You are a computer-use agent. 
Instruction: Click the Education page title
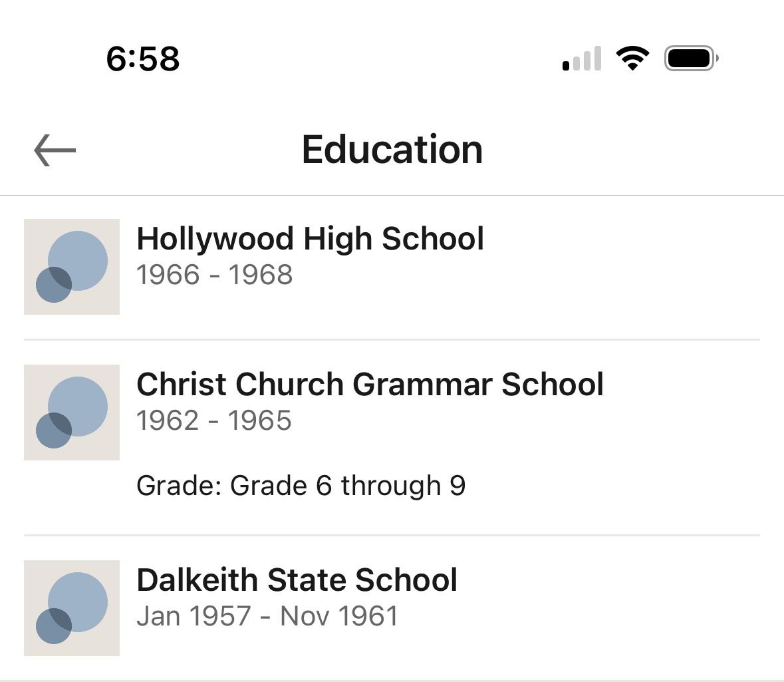point(392,149)
